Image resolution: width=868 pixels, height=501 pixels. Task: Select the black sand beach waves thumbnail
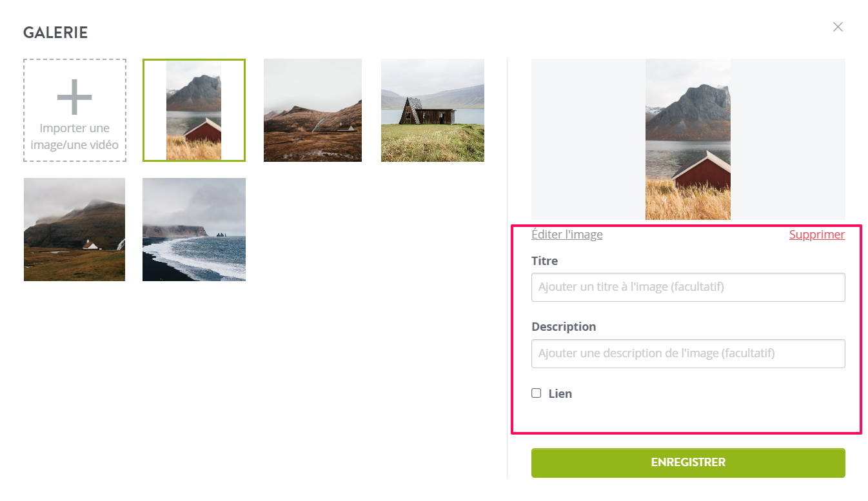[x=194, y=230]
